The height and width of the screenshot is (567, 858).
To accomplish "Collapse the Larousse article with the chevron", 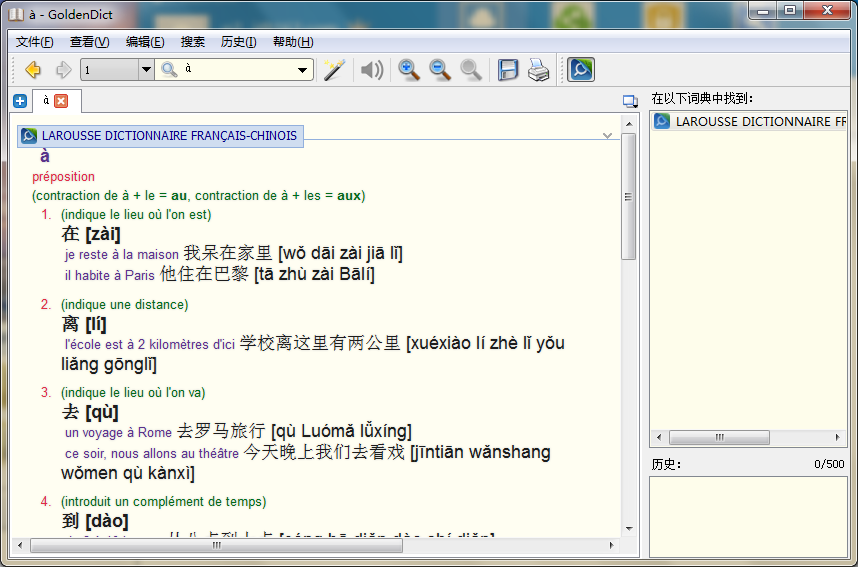I will coord(607,136).
